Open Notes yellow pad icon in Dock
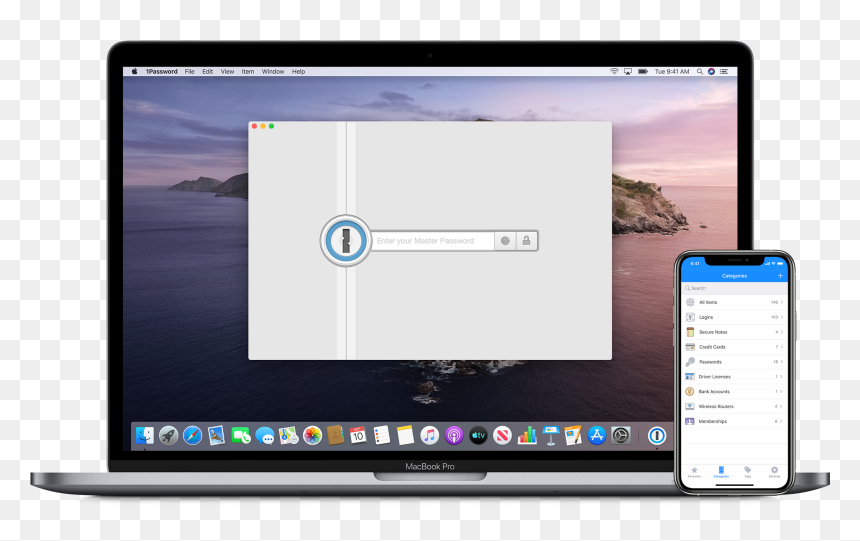This screenshot has height=541, width=860. pos(405,436)
